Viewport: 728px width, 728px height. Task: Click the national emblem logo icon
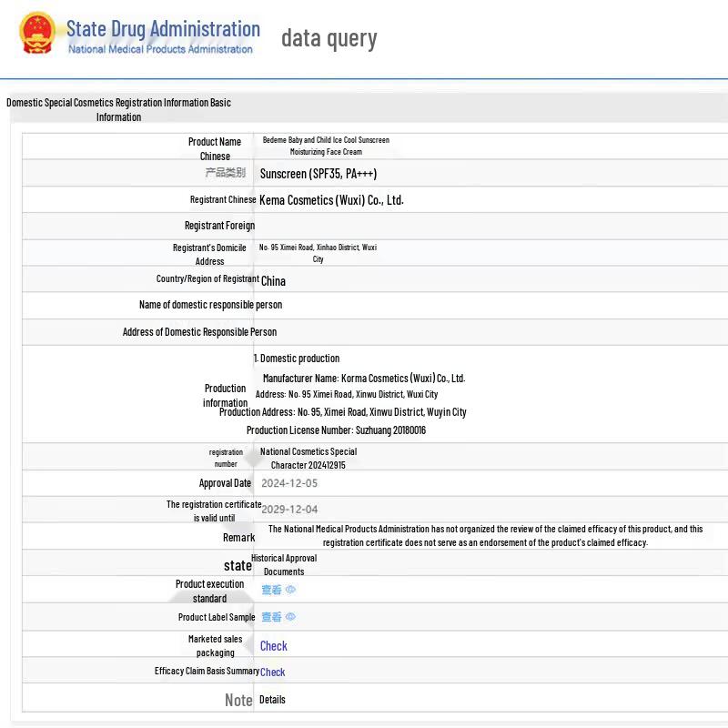click(x=36, y=33)
